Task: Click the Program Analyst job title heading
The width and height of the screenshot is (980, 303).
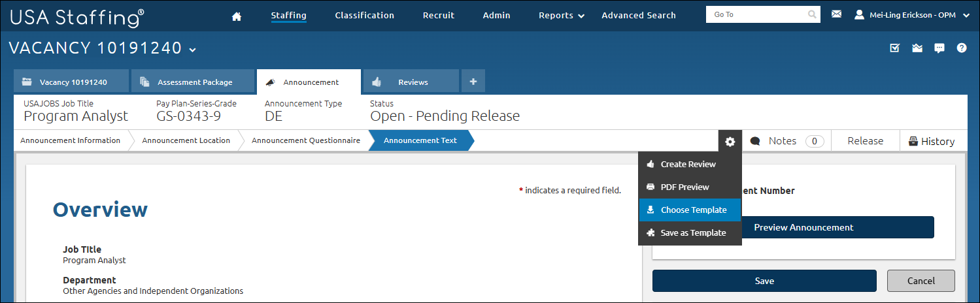Action: point(76,116)
